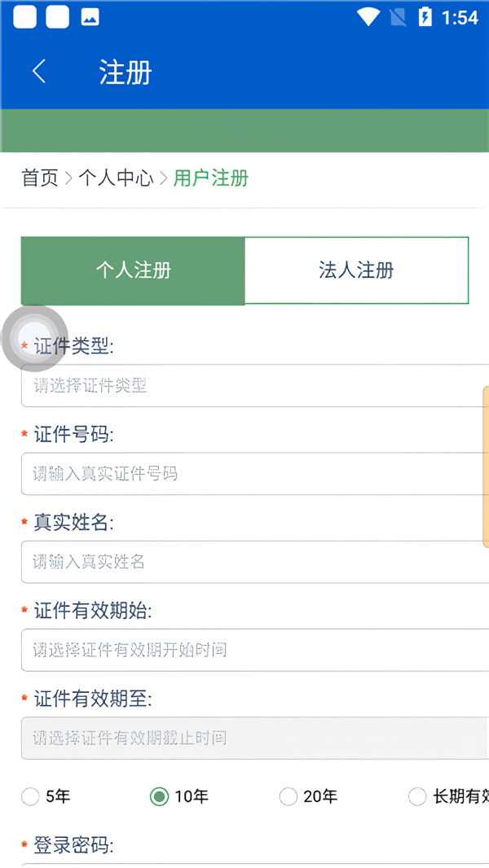Switch to the 个人注册 tab
This screenshot has height=868, width=489.
click(133, 270)
